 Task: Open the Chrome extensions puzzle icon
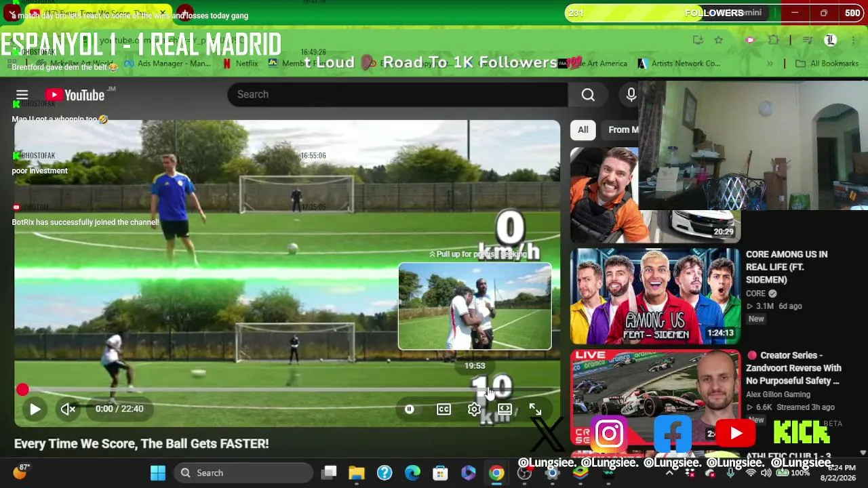pos(774,41)
